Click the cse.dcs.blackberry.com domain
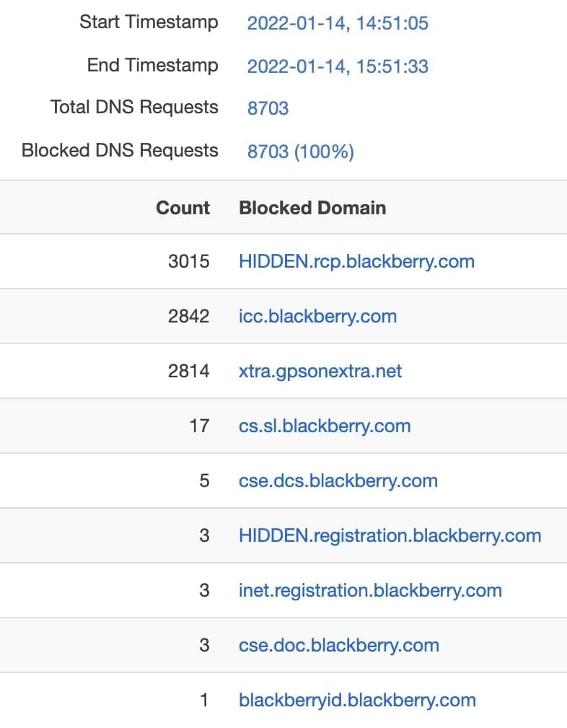Image resolution: width=567 pixels, height=728 pixels. [x=338, y=481]
